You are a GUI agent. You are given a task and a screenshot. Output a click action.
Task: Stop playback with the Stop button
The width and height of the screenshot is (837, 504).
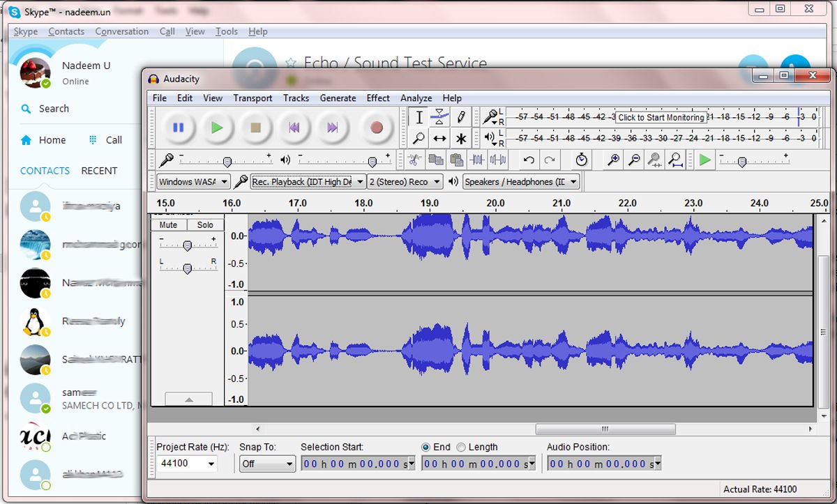[x=255, y=128]
